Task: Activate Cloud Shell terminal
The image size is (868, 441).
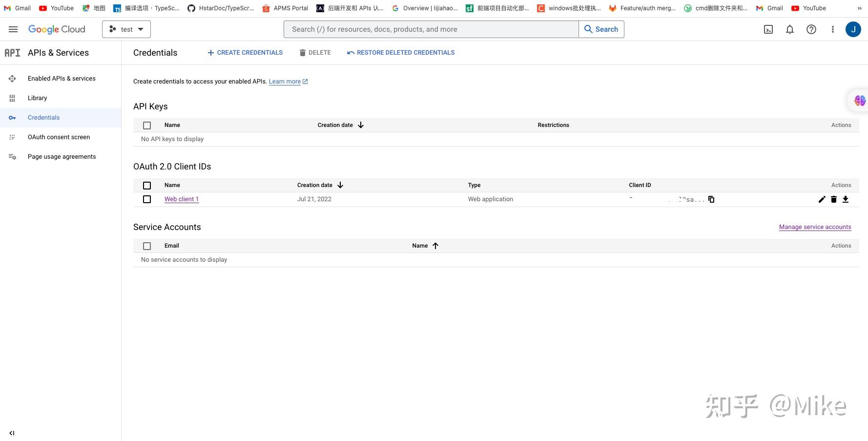Action: point(768,29)
